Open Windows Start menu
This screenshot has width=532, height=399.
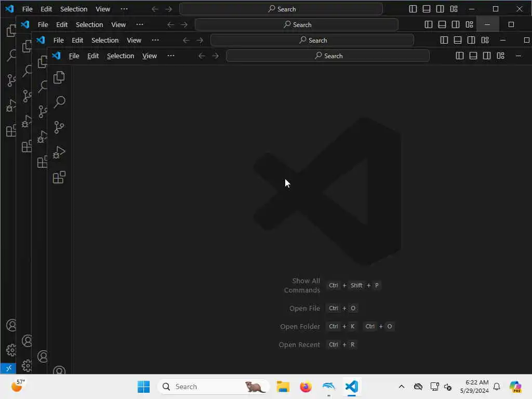[x=143, y=387]
